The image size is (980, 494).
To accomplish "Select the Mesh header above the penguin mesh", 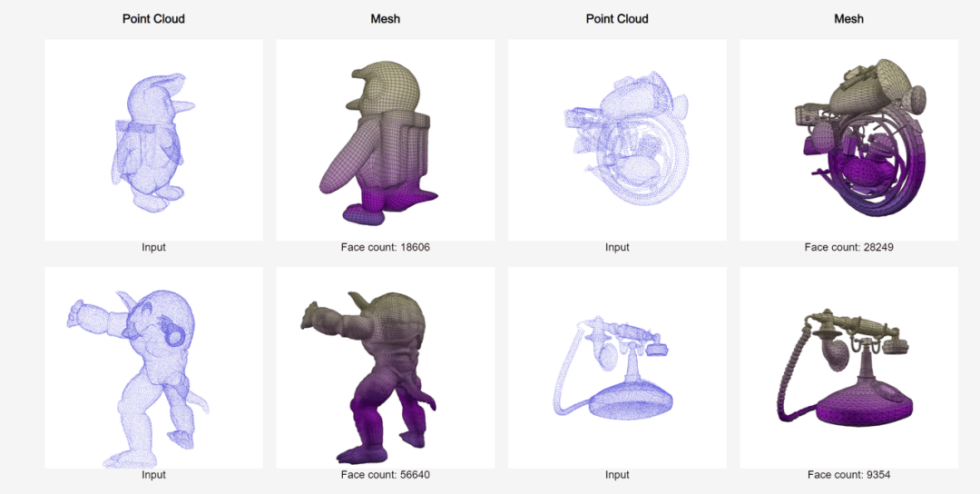I will point(385,19).
